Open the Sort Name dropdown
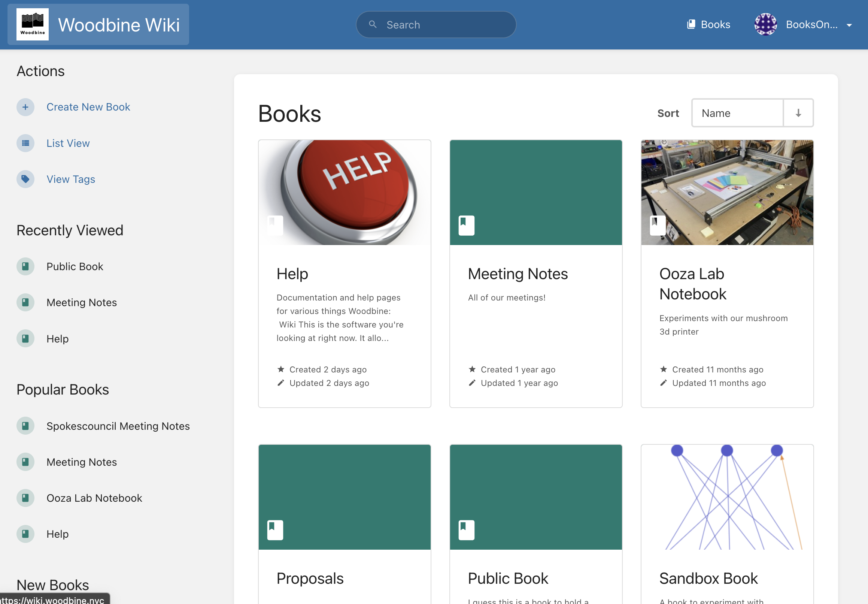The image size is (868, 604). pyautogui.click(x=737, y=113)
